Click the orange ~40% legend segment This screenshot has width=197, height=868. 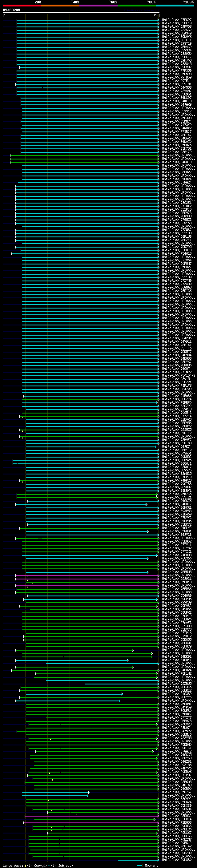coord(60,6)
